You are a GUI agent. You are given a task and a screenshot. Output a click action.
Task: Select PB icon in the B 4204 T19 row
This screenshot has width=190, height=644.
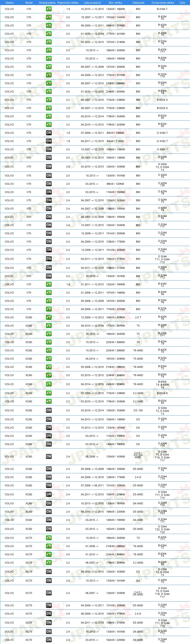[x=49, y=59]
